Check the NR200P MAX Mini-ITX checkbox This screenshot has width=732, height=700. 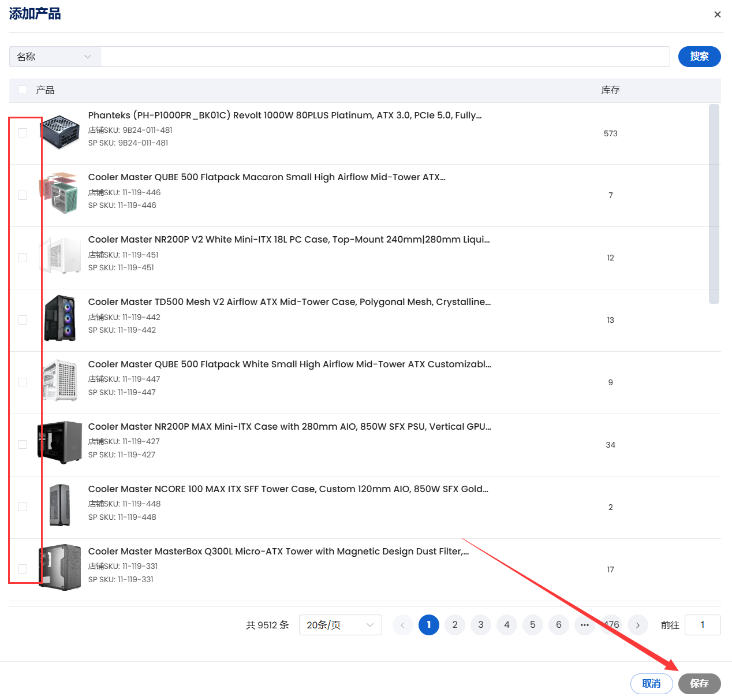point(23,445)
